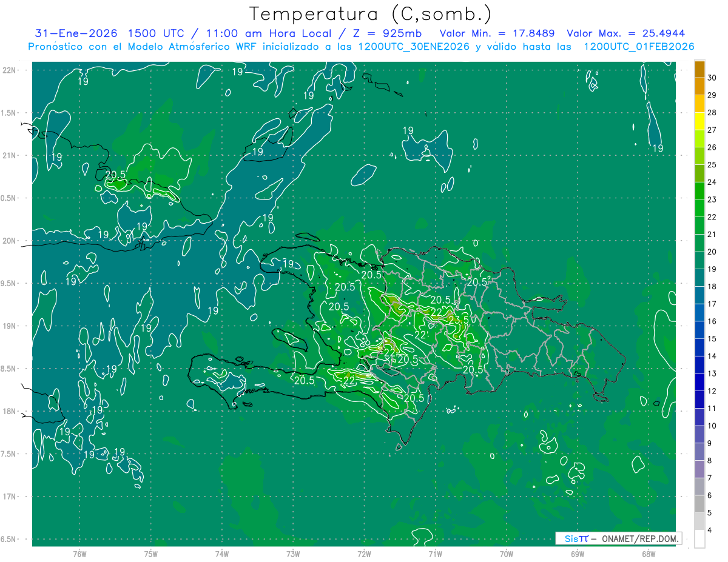This screenshot has width=728, height=562.
Task: Click the "74W" longitude axis label
Action: [x=222, y=554]
